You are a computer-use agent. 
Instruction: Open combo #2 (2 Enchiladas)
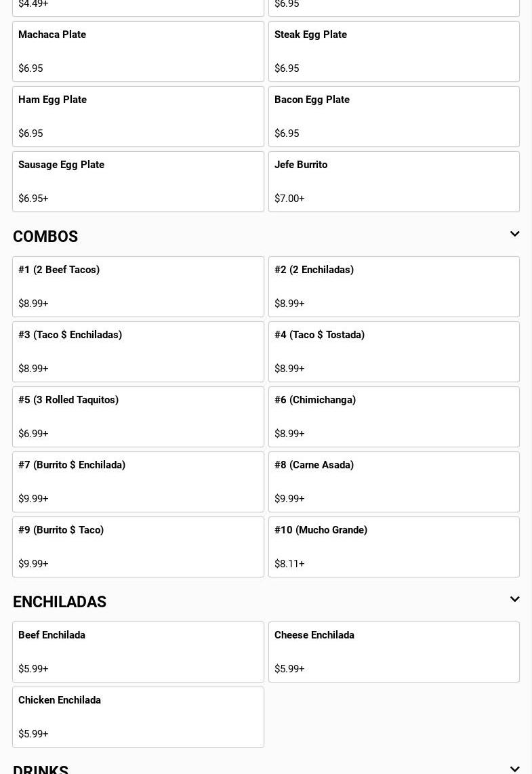(x=394, y=287)
